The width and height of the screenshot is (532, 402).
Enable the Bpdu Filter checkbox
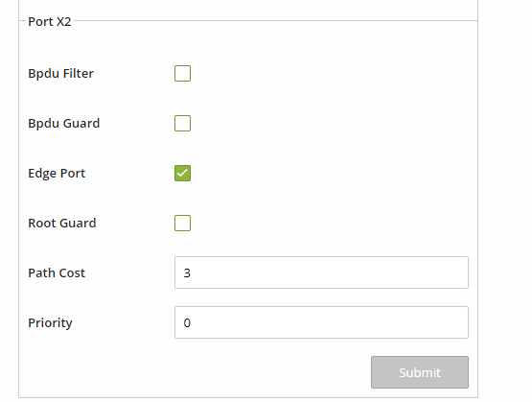(182, 73)
